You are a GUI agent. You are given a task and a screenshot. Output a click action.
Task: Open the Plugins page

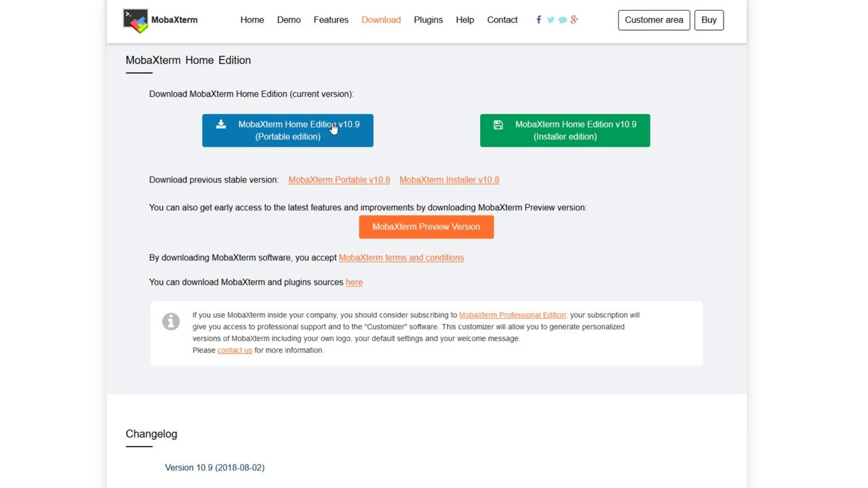pos(429,20)
